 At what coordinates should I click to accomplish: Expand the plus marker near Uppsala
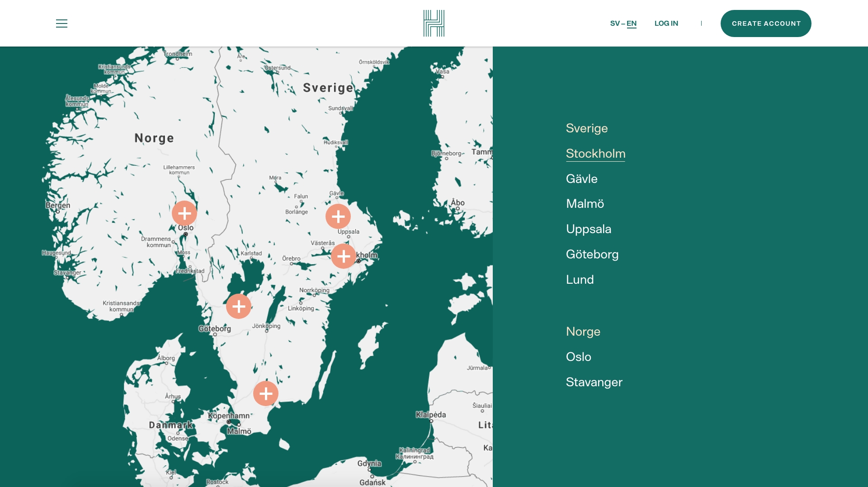tap(338, 216)
